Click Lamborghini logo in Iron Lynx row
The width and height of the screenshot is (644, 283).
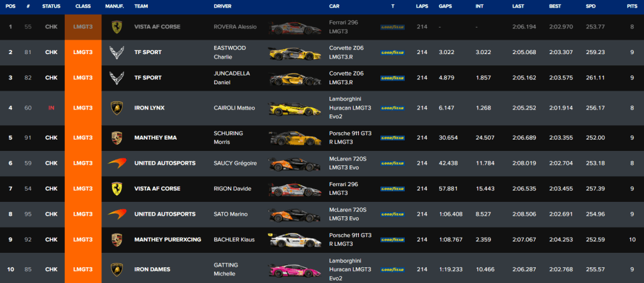pyautogui.click(x=116, y=108)
